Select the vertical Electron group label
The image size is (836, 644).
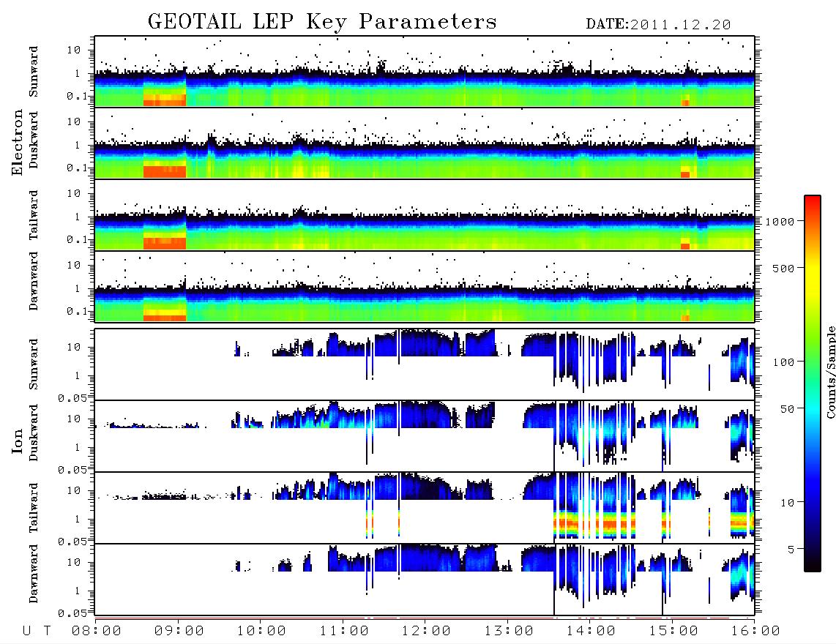point(17,142)
